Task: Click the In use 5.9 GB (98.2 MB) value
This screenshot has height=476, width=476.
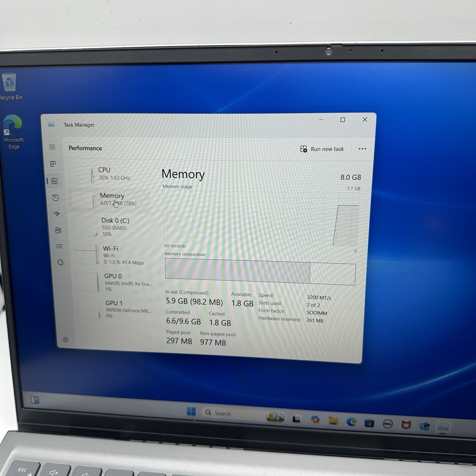Action: (x=194, y=301)
